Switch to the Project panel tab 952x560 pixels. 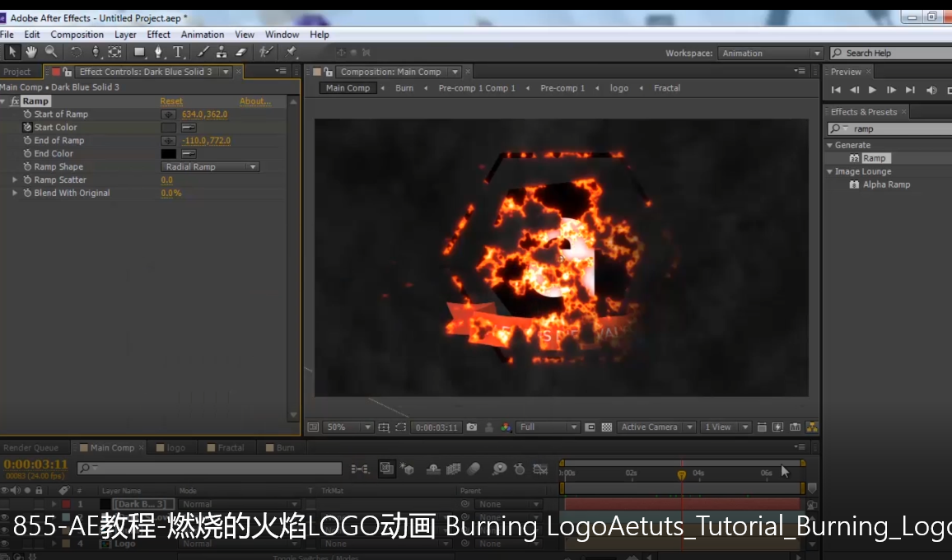(17, 72)
